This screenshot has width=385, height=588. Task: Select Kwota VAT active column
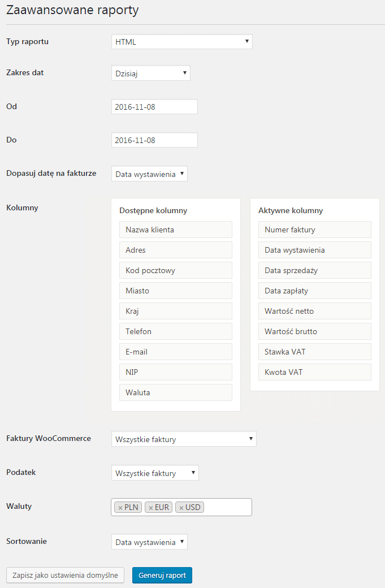315,372
